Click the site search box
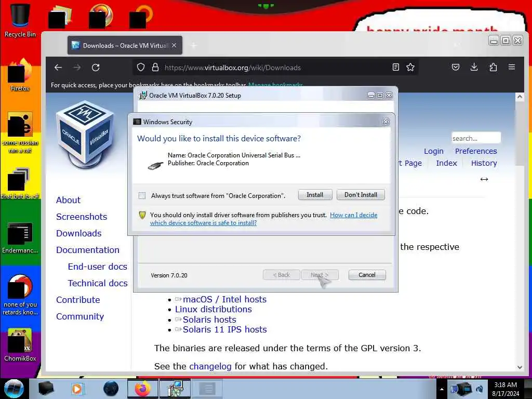532x399 pixels. coord(476,138)
